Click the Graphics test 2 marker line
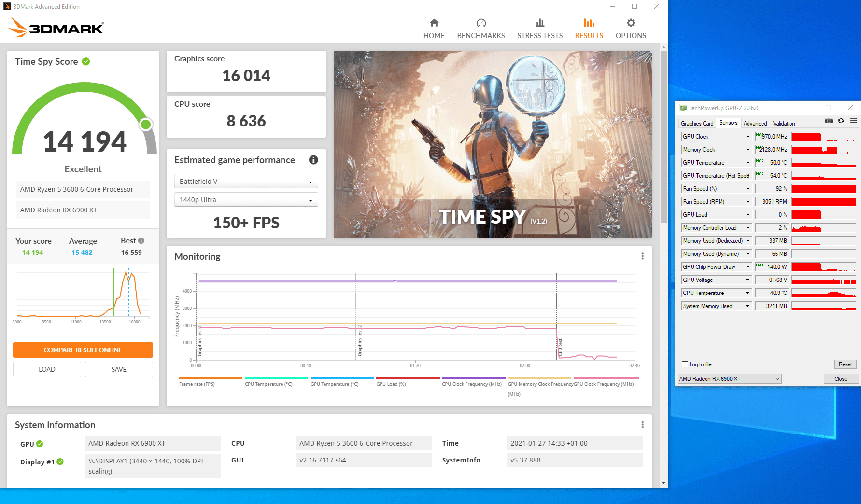861x504 pixels. click(x=356, y=316)
